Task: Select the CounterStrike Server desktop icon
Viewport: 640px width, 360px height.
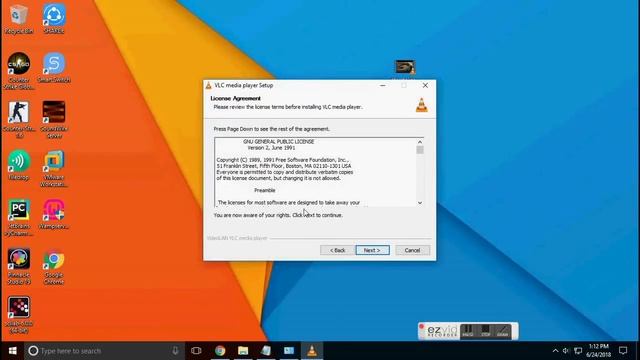Action: pos(54,120)
